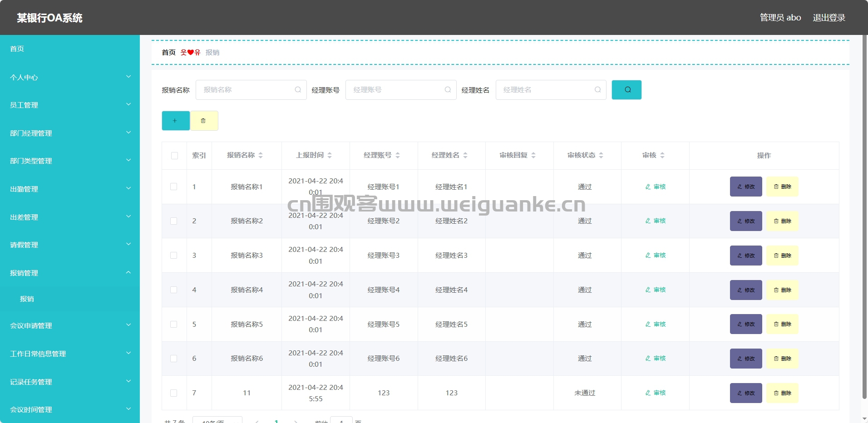Click 退出登录 link
This screenshot has height=423, width=868.
point(829,18)
